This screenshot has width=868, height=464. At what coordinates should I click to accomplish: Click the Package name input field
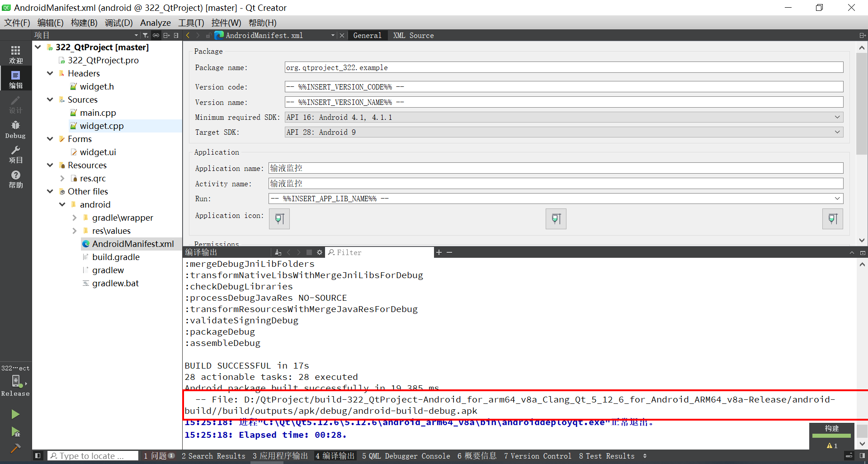pos(564,67)
